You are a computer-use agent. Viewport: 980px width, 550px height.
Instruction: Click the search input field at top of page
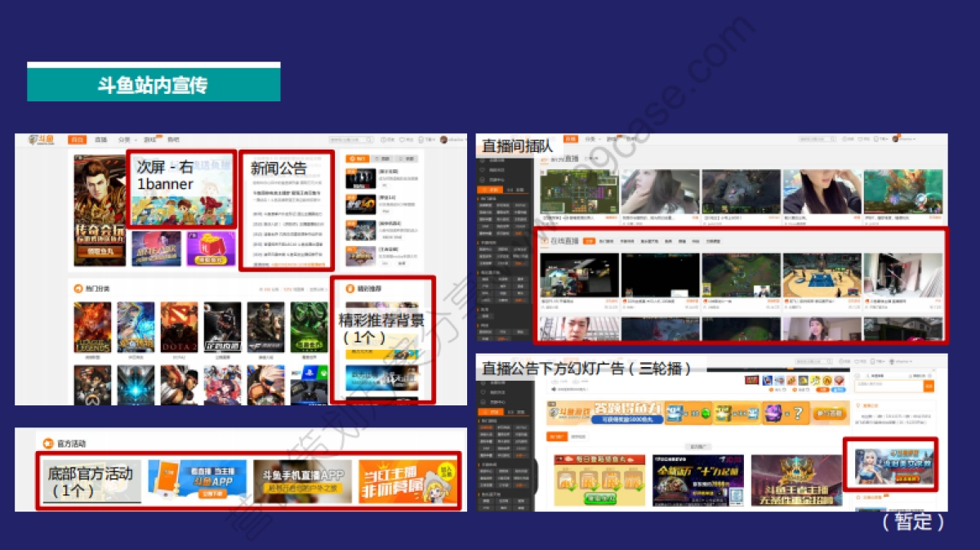coord(346,140)
